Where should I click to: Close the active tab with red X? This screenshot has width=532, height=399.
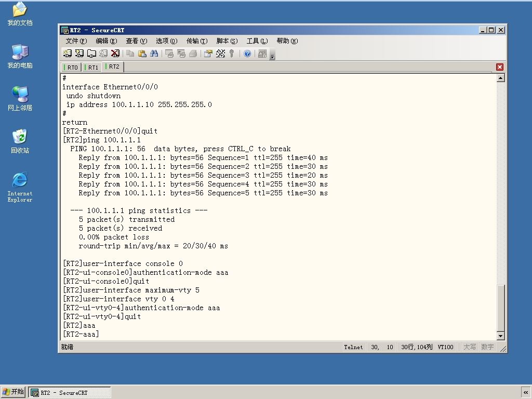click(499, 67)
